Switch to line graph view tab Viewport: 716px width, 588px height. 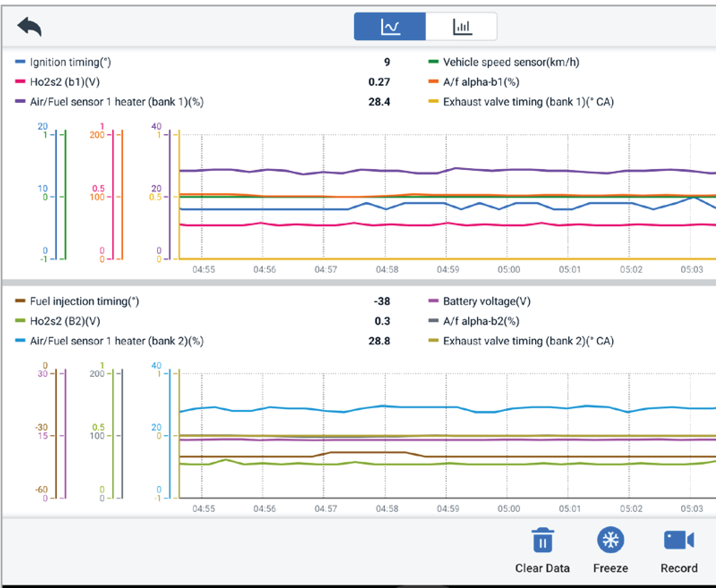pyautogui.click(x=390, y=26)
